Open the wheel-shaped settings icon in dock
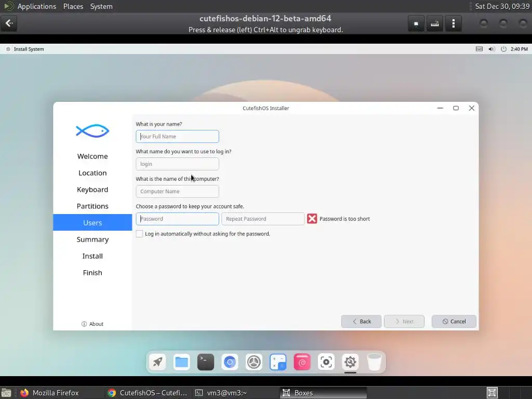 coord(254,362)
